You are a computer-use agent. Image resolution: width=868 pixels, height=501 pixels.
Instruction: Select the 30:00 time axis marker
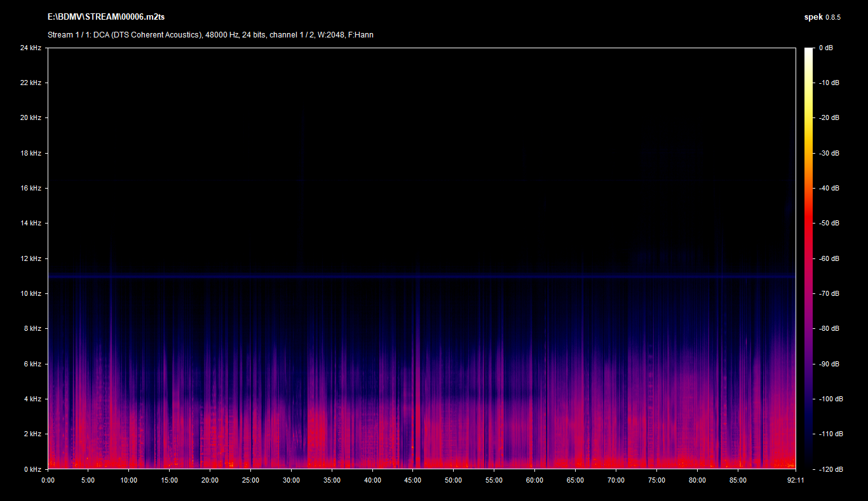click(x=291, y=481)
